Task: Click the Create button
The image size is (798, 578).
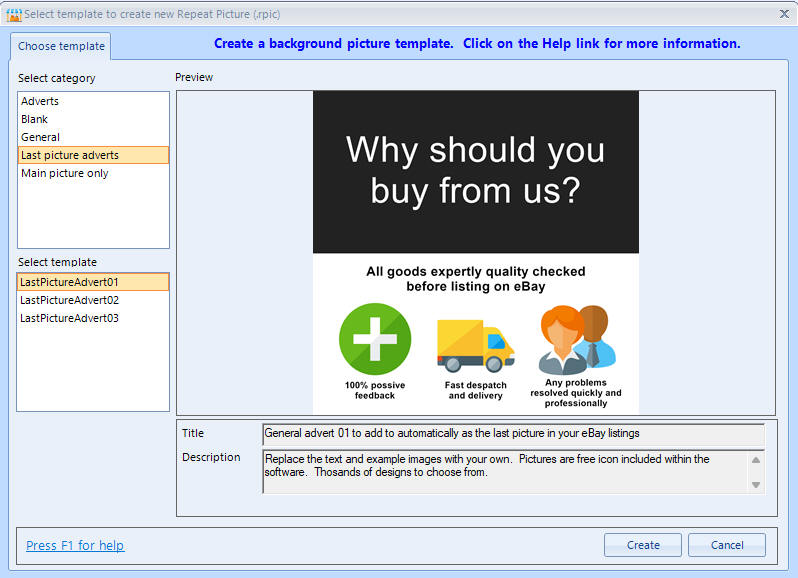Action: [643, 545]
